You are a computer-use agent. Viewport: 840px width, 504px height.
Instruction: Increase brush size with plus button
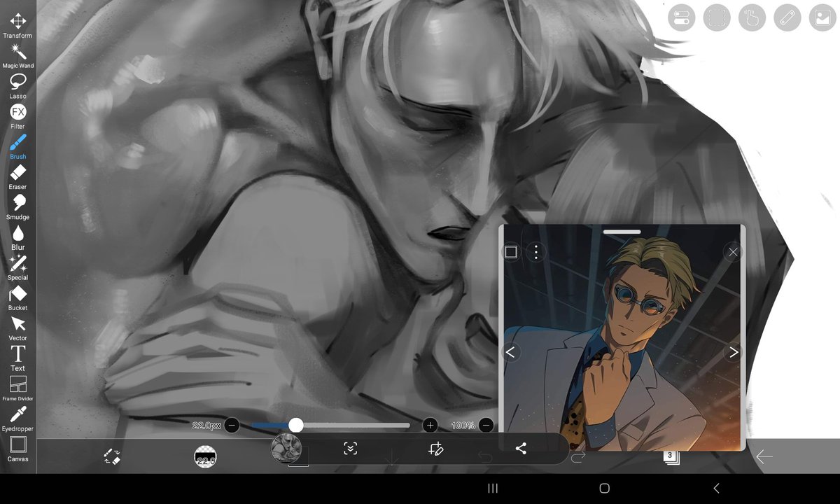point(430,425)
